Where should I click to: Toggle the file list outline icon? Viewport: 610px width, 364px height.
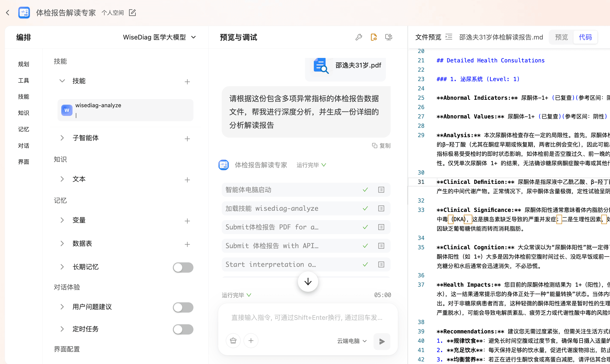(449, 37)
